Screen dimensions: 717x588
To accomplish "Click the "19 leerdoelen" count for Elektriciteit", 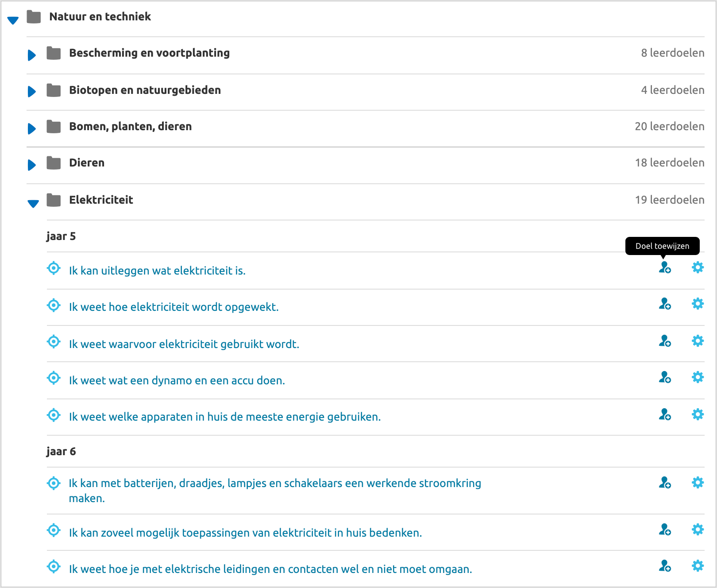I will click(669, 200).
